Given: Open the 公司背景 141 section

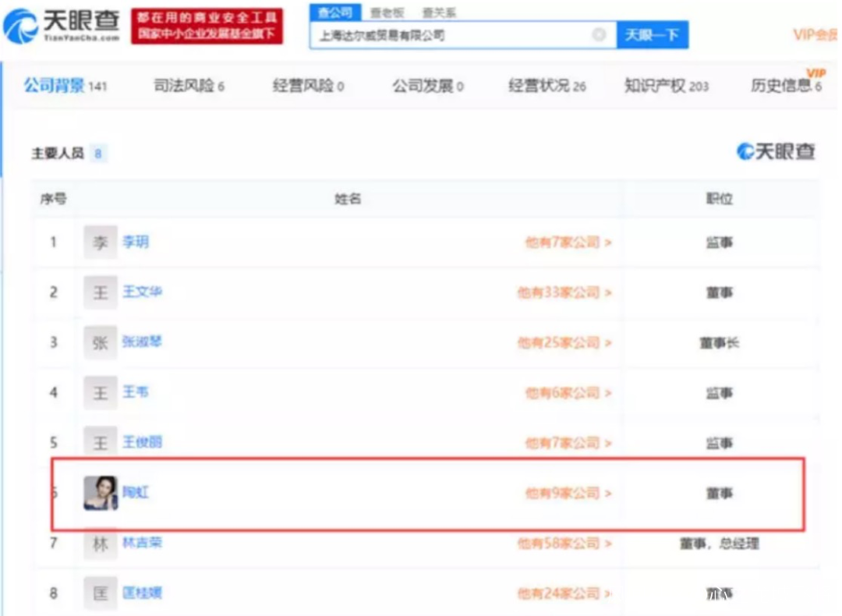Looking at the screenshot, I should [65, 86].
